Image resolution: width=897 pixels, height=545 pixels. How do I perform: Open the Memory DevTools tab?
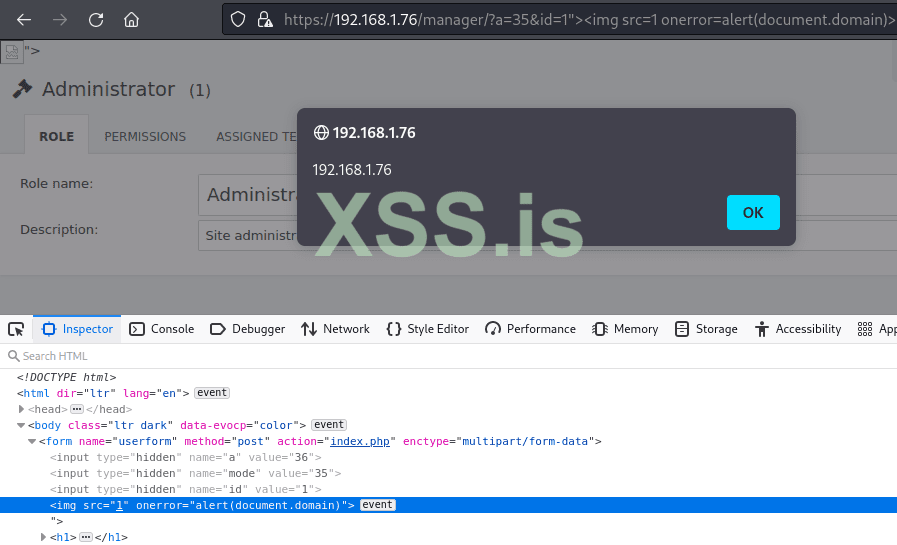[625, 329]
